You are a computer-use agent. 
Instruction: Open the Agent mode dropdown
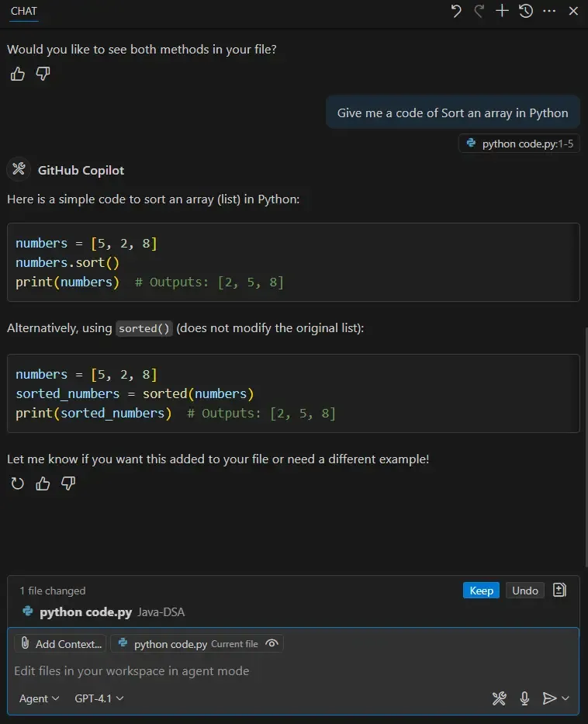coord(40,698)
